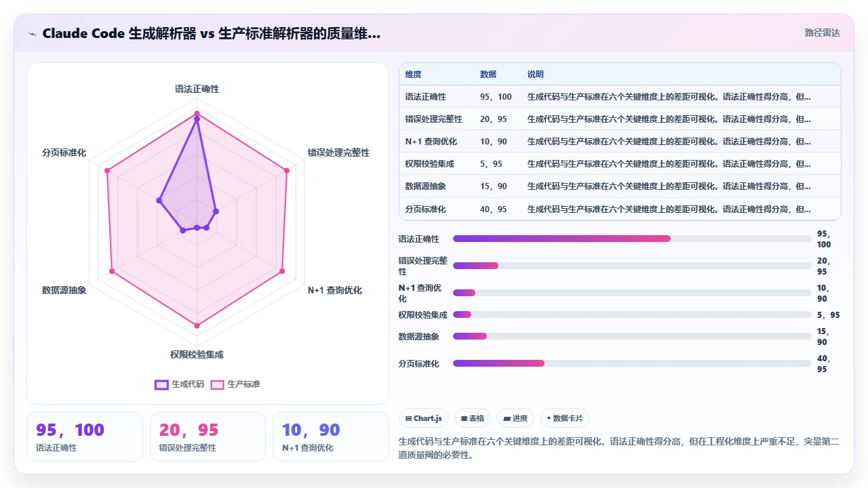The image size is (868, 488).
Task: Click the lightning icon beside the title
Action: (32, 34)
